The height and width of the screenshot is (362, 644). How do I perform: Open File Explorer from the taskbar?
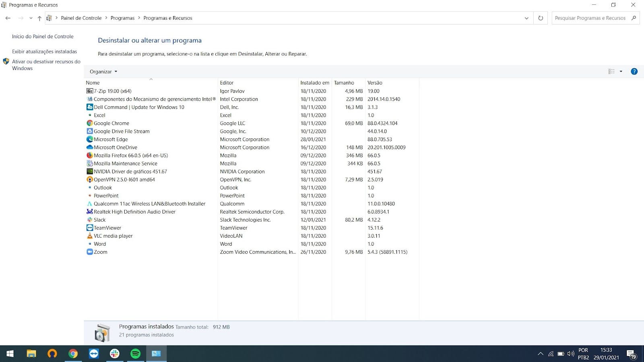(x=31, y=354)
